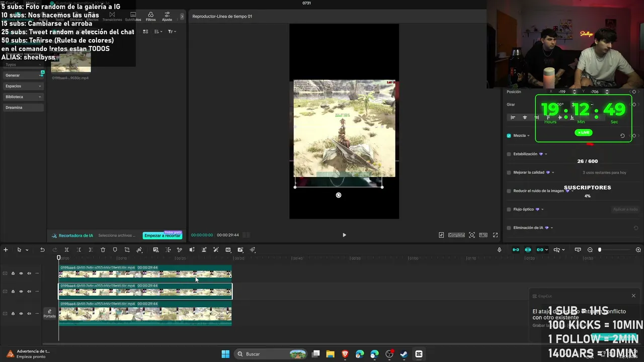Screen dimensions: 644x362
Task: Hide the top video track with eye icon
Action: point(21,274)
